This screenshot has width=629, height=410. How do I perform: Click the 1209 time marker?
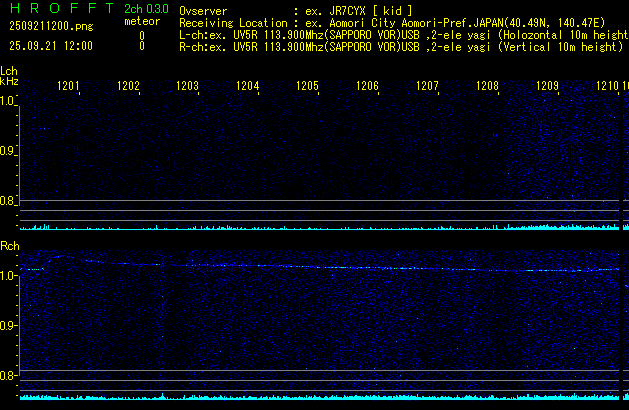pyautogui.click(x=547, y=87)
